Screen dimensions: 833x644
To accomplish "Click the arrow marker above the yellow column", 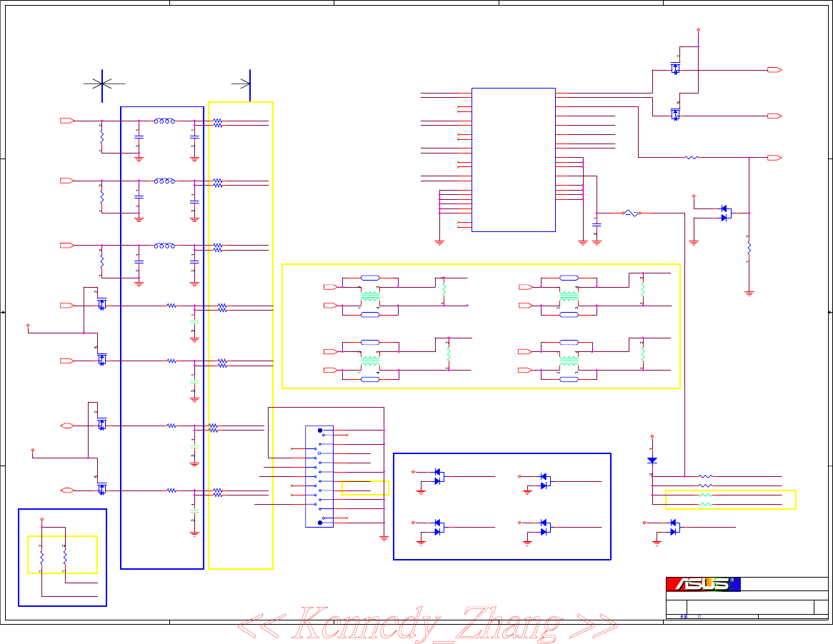I will point(242,84).
